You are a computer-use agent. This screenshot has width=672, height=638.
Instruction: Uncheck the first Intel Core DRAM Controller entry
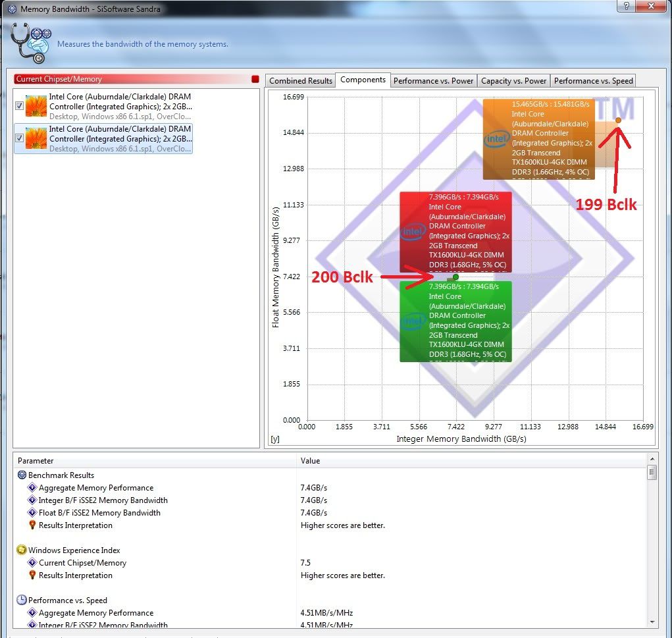[19, 105]
